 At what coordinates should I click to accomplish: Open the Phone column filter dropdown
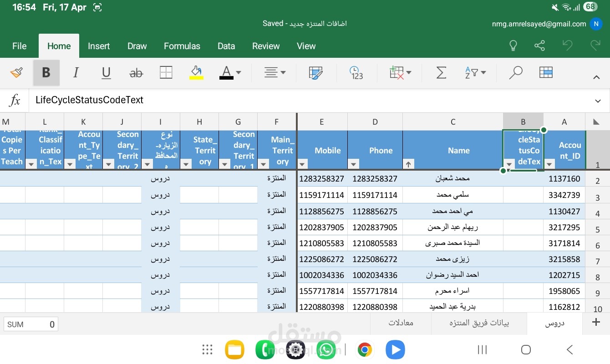pos(354,164)
